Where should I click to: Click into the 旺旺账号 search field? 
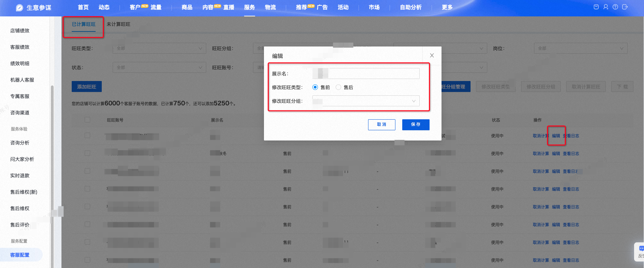point(258,67)
